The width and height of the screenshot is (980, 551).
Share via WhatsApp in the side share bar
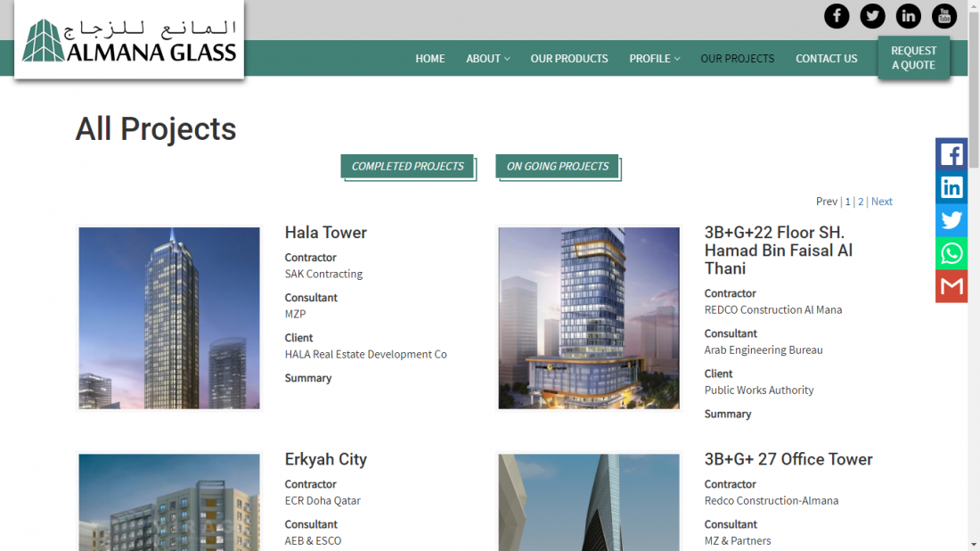point(951,253)
